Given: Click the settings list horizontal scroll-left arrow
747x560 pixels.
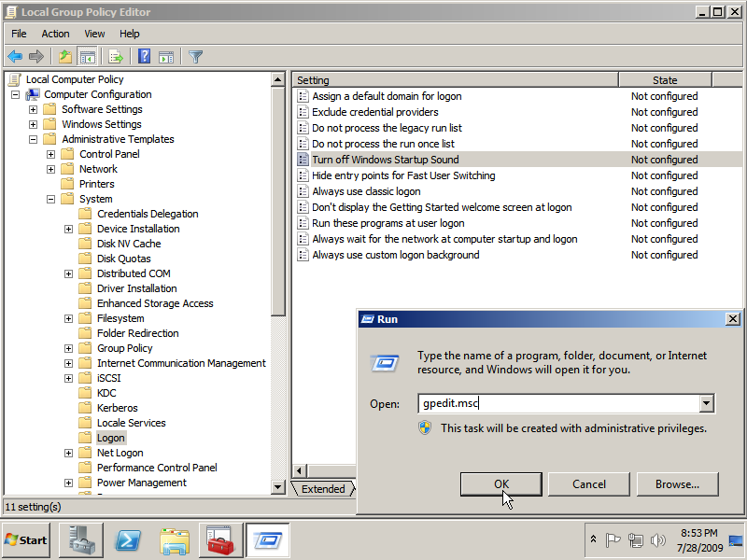Looking at the screenshot, I should pos(299,471).
